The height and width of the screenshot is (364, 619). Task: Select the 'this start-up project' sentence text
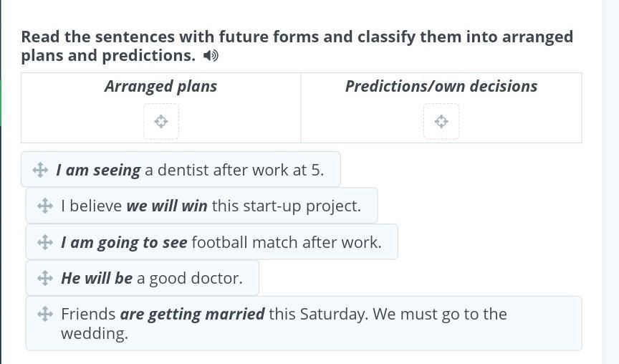coord(286,206)
